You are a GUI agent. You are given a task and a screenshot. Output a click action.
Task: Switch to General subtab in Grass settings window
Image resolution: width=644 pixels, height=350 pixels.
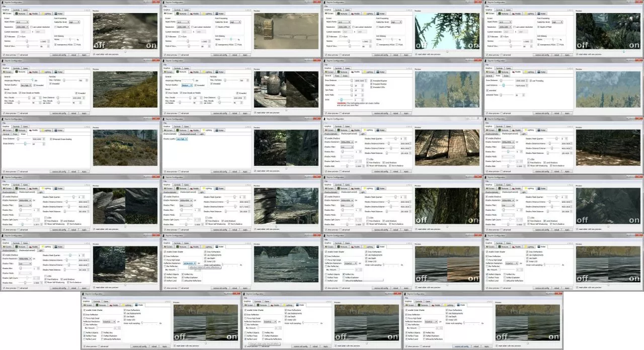[6, 134]
